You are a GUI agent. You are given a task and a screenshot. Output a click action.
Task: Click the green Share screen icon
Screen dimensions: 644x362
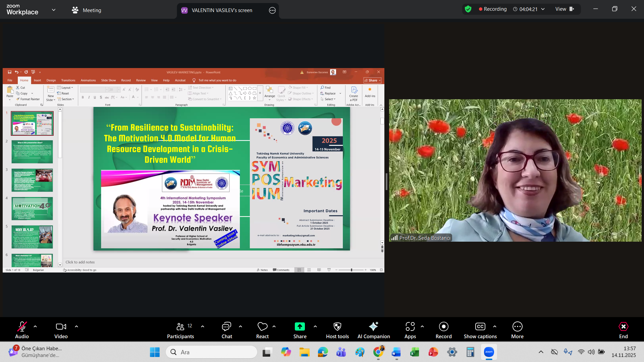click(300, 327)
